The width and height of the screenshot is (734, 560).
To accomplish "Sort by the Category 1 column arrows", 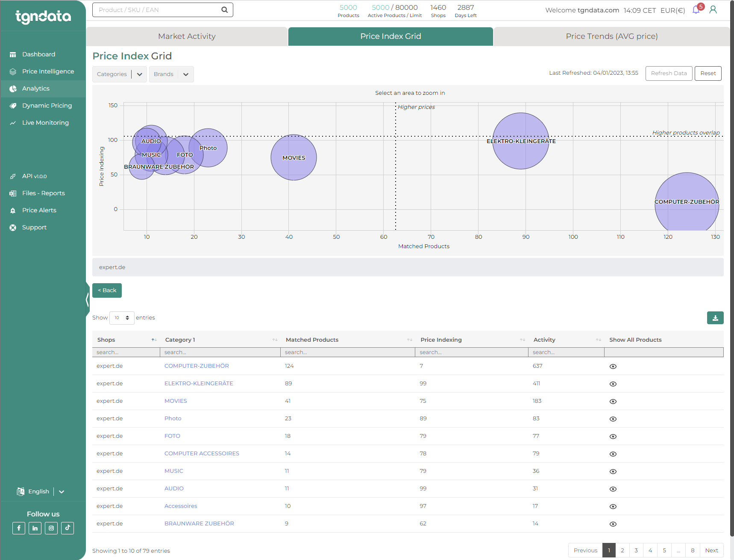I will [x=275, y=340].
